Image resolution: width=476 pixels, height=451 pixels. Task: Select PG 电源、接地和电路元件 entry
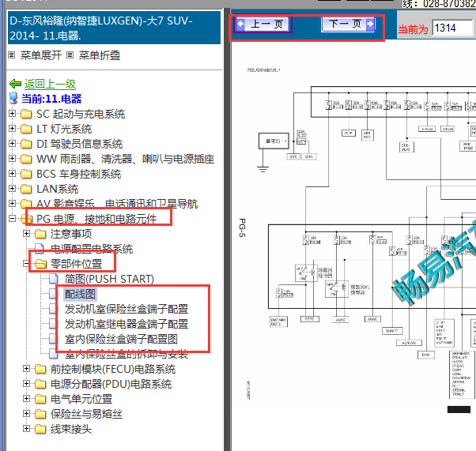tap(96, 219)
